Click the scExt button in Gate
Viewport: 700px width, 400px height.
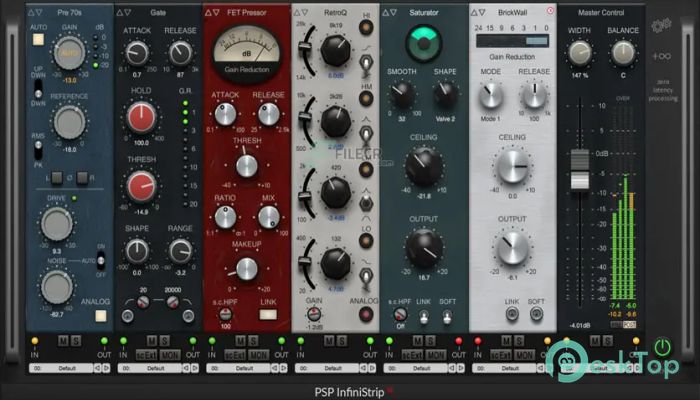(146, 355)
